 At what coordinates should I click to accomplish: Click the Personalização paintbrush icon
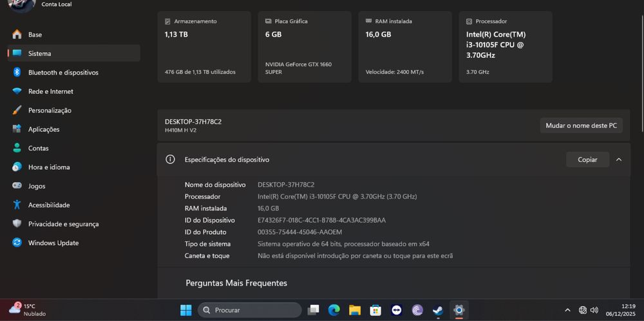[17, 110]
